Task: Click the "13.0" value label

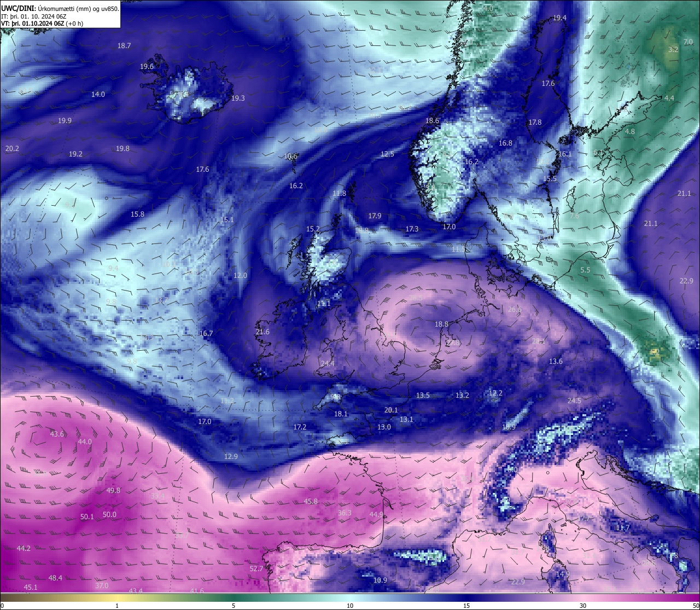Action: click(x=384, y=427)
